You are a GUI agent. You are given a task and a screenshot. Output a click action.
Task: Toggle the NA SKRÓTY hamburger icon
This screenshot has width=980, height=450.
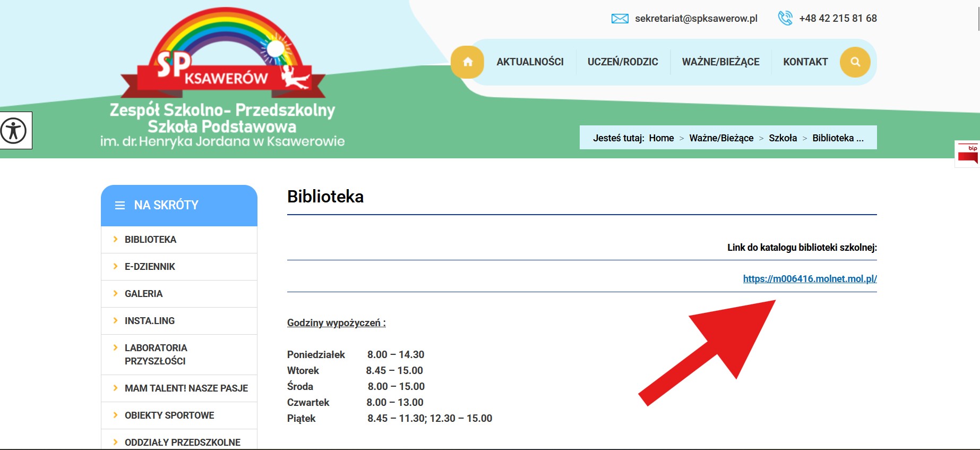[x=120, y=206]
